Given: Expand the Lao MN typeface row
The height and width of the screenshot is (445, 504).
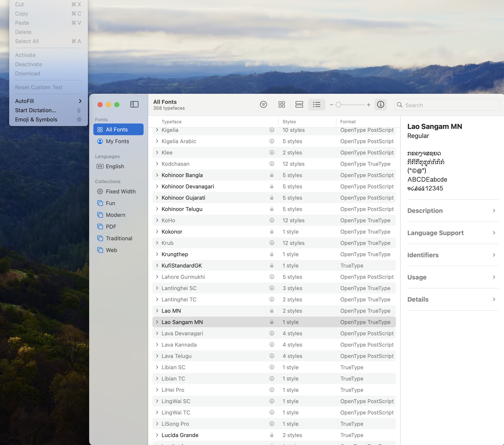Looking at the screenshot, I should [157, 311].
